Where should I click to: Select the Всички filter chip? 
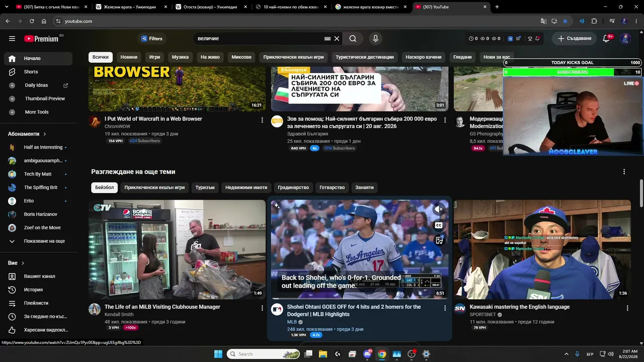click(100, 57)
